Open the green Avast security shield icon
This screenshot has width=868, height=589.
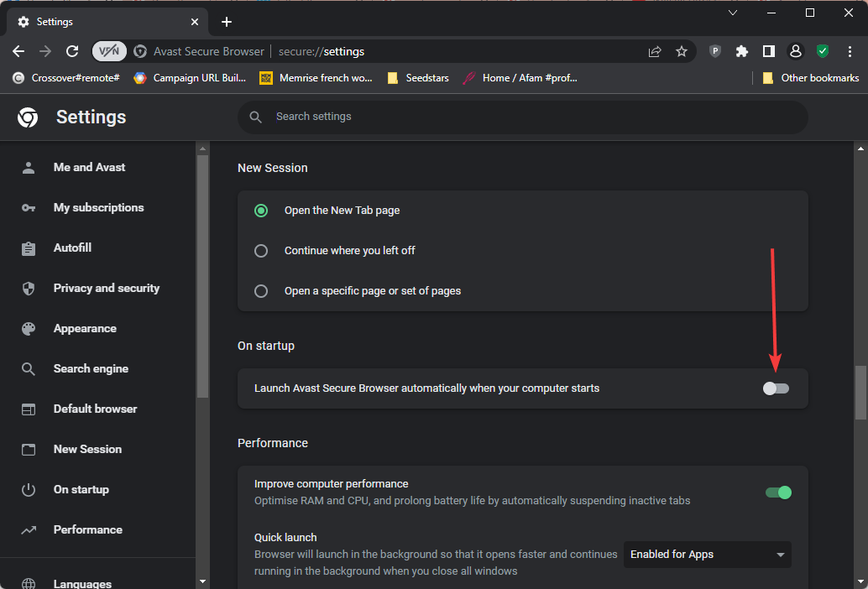click(823, 51)
